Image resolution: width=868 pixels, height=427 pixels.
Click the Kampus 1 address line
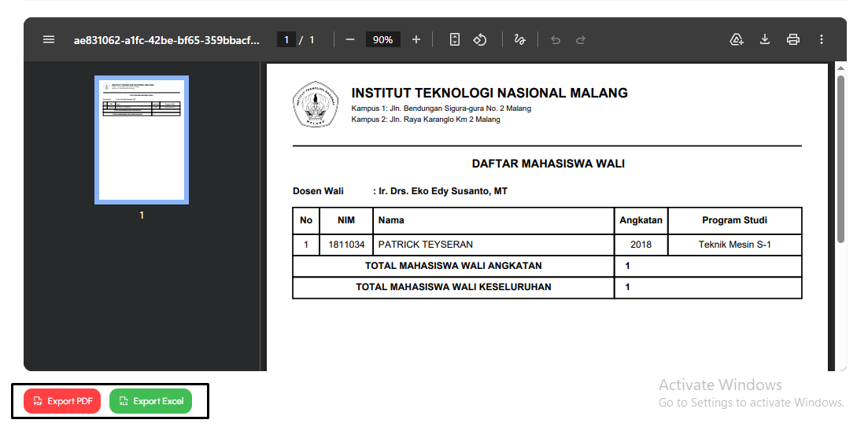441,109
